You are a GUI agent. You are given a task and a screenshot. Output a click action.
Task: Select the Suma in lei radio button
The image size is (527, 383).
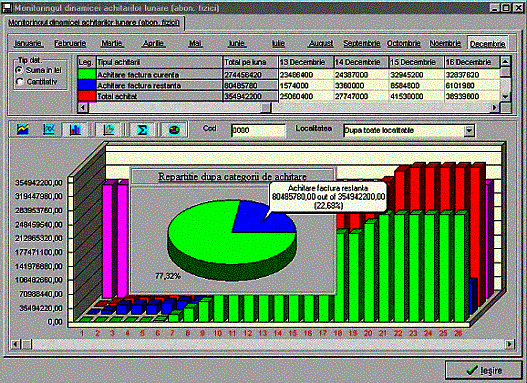(20, 70)
